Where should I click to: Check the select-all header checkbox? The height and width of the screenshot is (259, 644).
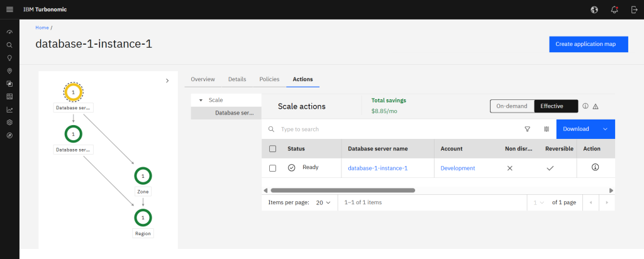click(x=273, y=148)
